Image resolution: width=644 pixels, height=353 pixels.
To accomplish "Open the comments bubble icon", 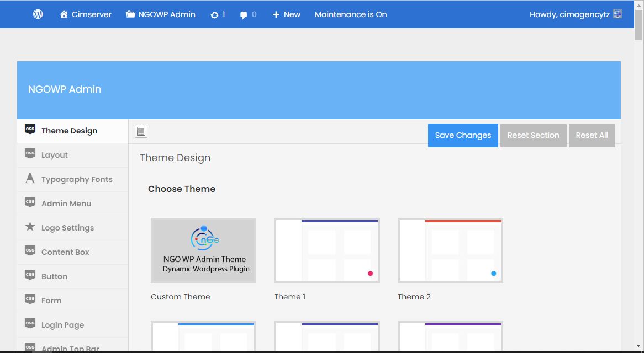I will click(x=244, y=15).
